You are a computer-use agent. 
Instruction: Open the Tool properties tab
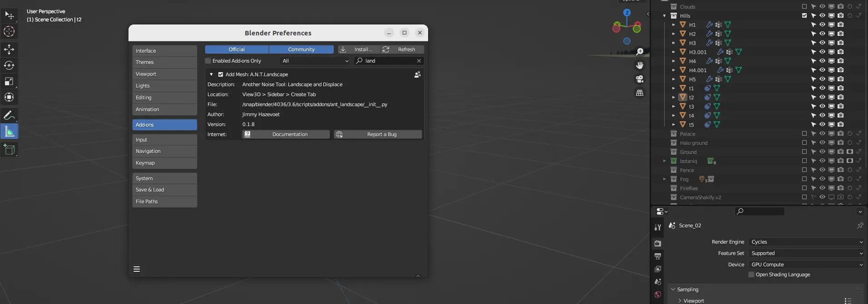658,227
